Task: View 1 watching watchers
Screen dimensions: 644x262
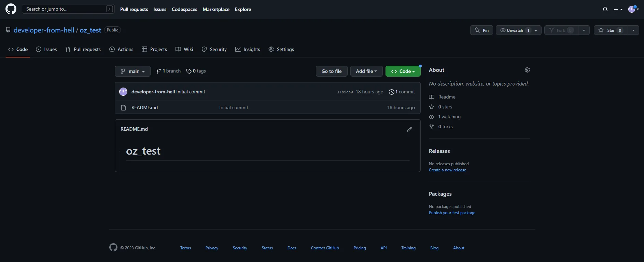Action: pyautogui.click(x=445, y=117)
